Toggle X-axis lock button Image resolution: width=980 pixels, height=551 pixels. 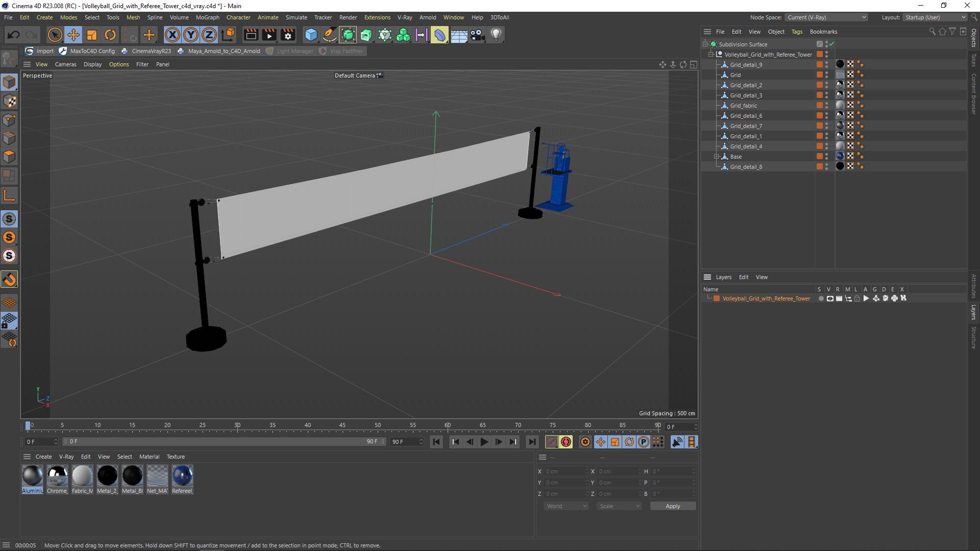click(x=172, y=35)
